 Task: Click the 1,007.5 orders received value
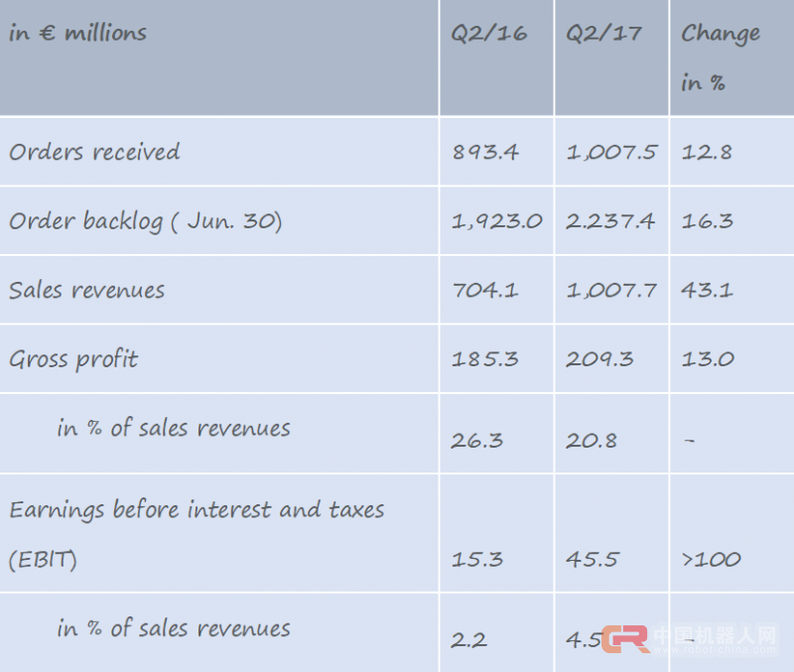611,152
